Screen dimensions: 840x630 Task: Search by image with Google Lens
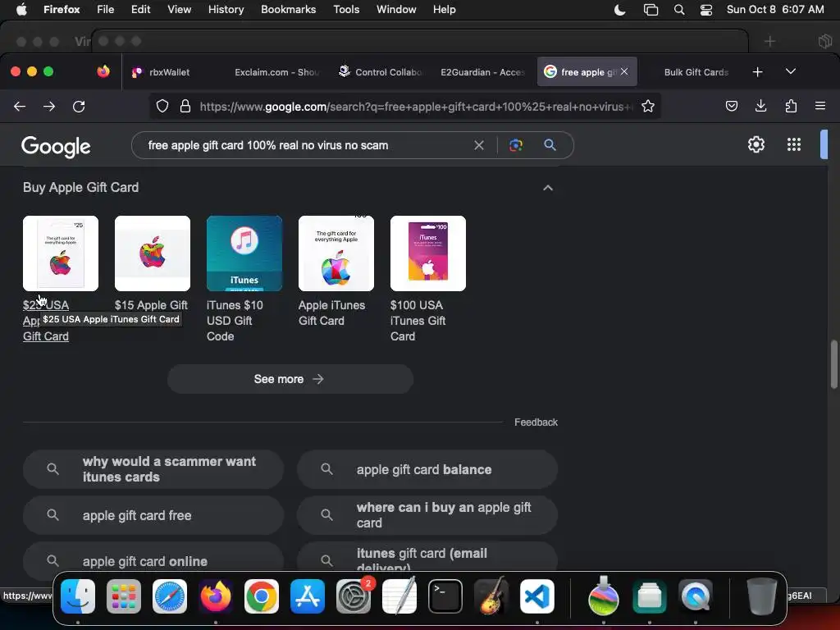click(516, 145)
